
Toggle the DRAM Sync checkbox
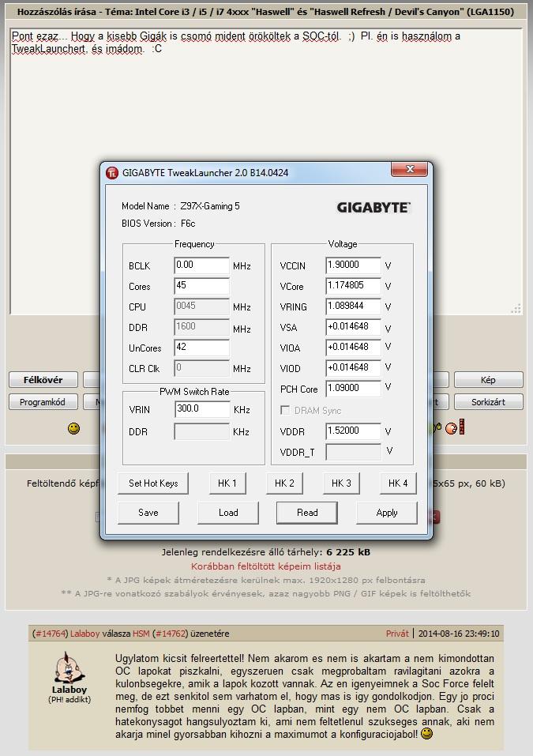(x=285, y=410)
